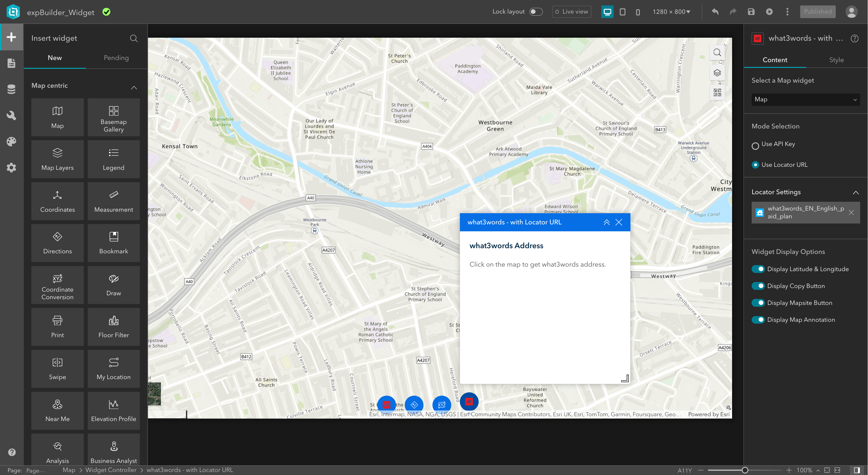This screenshot has width=868, height=475.
Task: Select the My Location widget
Action: 114,369
